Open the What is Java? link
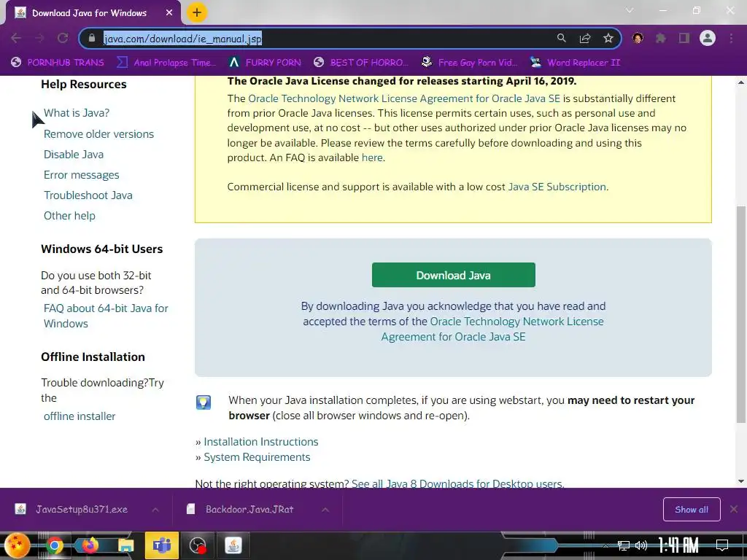 coord(76,113)
